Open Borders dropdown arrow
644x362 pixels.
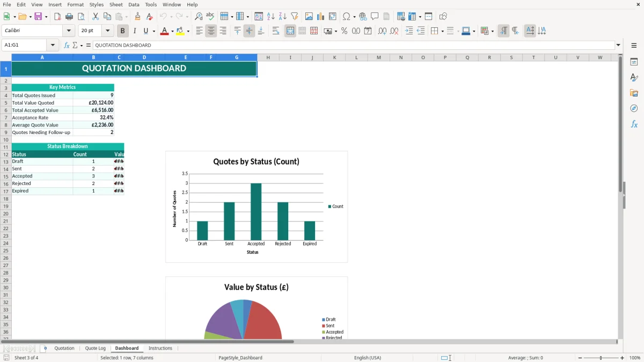pyautogui.click(x=442, y=31)
